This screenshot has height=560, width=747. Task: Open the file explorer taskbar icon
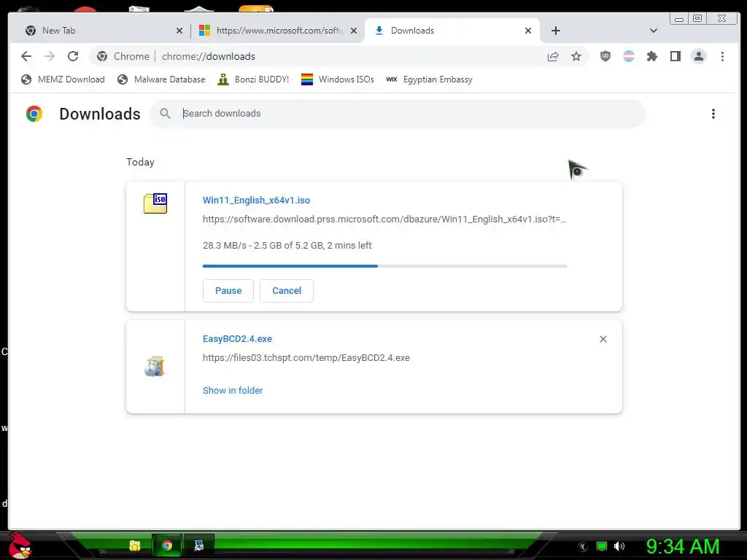[135, 545]
